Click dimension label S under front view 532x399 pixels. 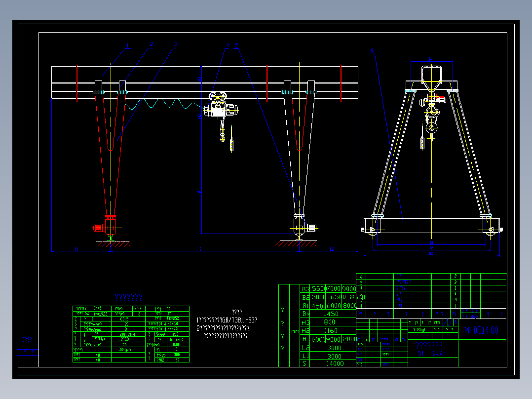click(200, 249)
